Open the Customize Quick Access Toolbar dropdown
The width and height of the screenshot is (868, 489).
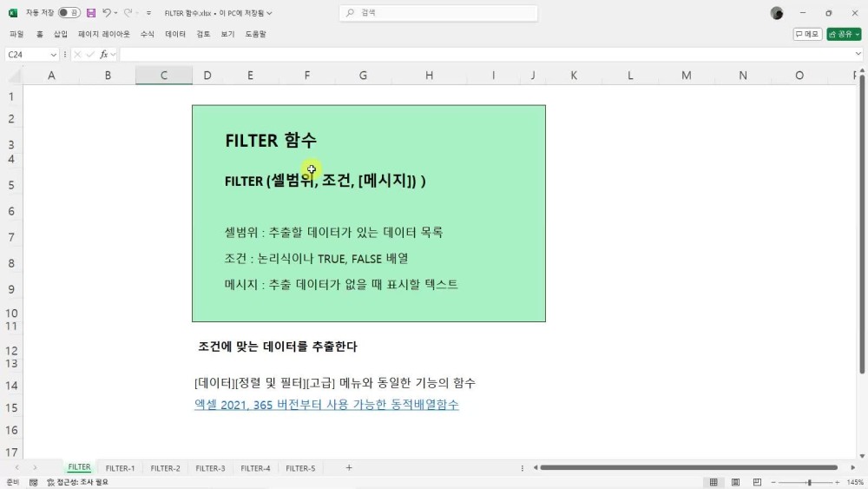[148, 13]
